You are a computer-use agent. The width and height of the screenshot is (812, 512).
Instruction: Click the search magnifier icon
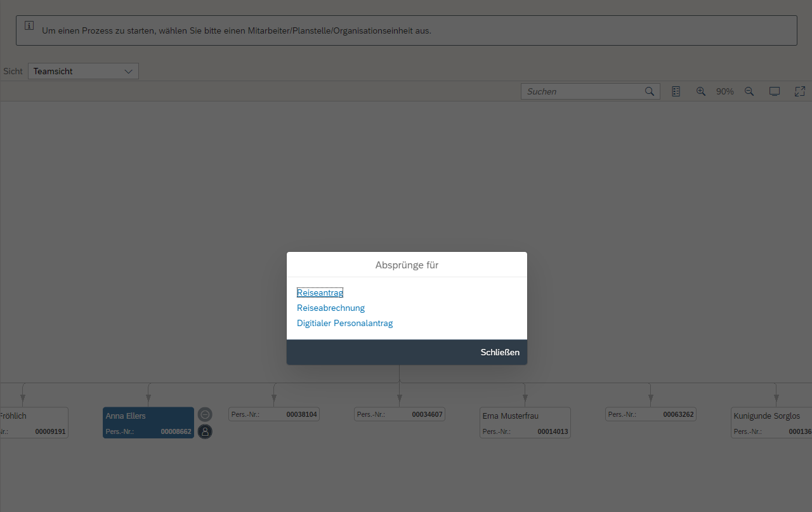coord(650,91)
